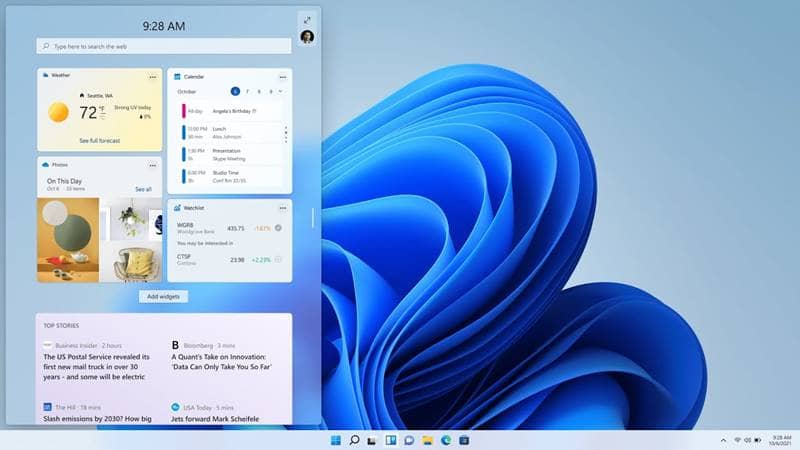Click the Business Insider source icon
The width and height of the screenshot is (800, 450).
pyautogui.click(x=47, y=345)
